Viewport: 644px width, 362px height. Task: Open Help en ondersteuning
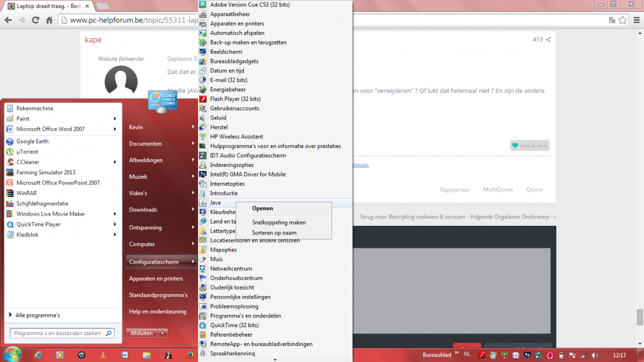coord(157,312)
